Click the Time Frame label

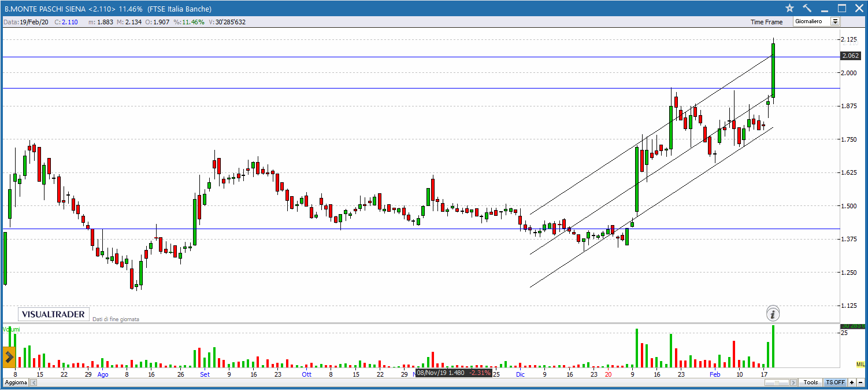tap(766, 22)
